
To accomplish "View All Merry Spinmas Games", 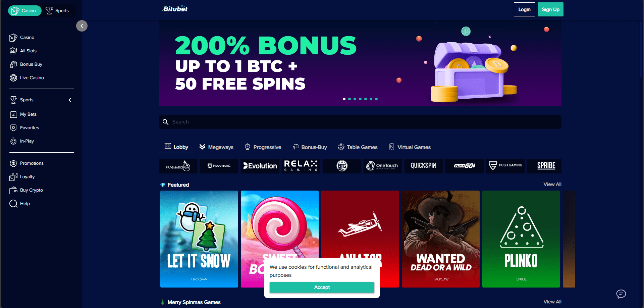I will [x=552, y=302].
